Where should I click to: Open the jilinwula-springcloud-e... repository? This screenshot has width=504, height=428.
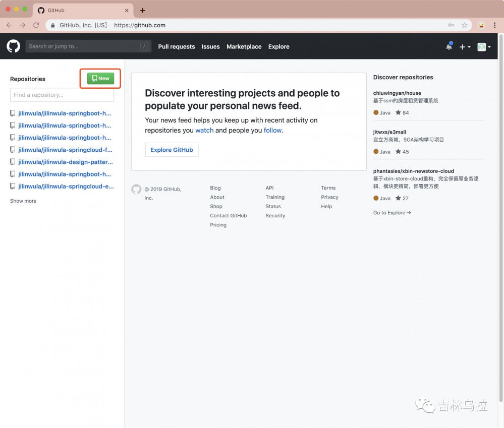pos(66,186)
